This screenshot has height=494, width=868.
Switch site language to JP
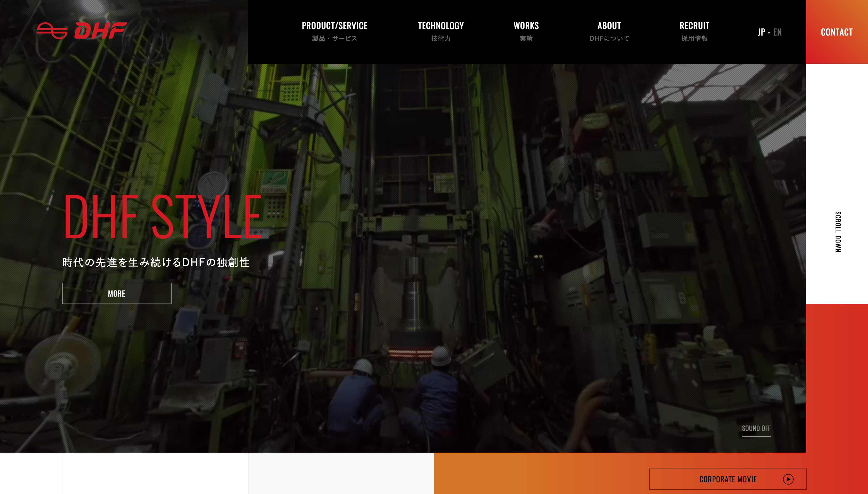tap(761, 32)
